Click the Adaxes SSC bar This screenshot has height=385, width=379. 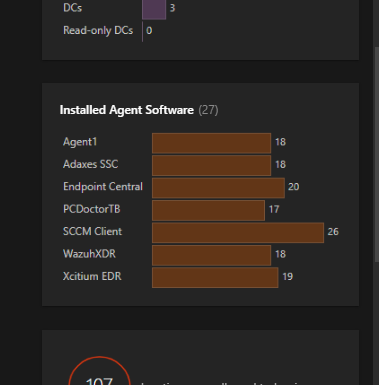(211, 166)
